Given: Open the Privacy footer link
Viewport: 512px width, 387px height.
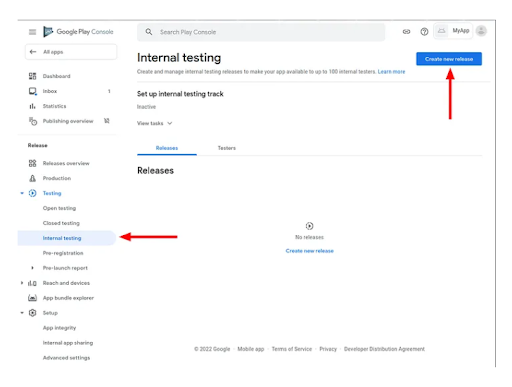Looking at the screenshot, I should pyautogui.click(x=328, y=349).
